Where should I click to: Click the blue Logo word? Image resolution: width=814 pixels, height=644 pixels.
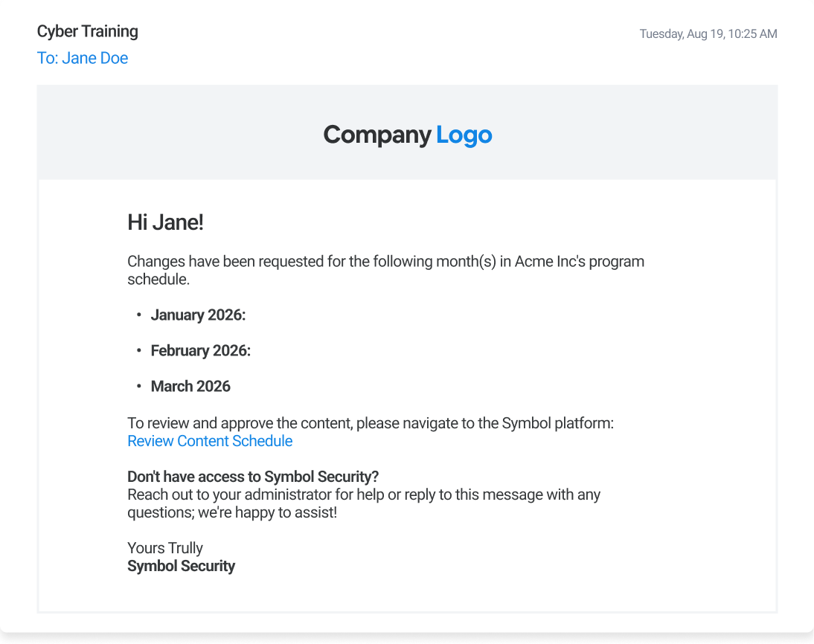(464, 135)
